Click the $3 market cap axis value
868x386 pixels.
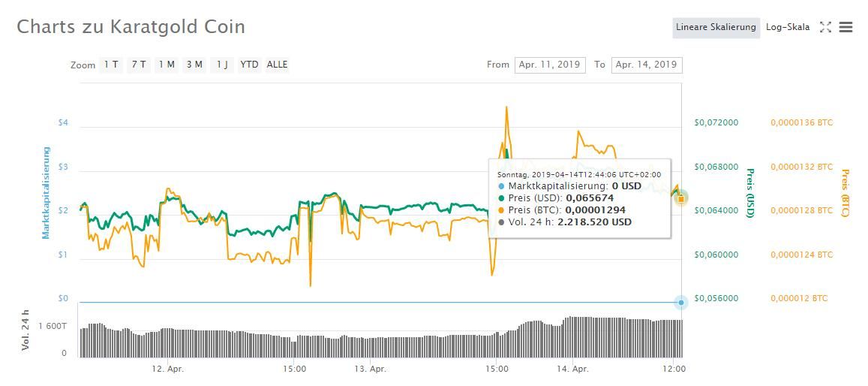(63, 167)
